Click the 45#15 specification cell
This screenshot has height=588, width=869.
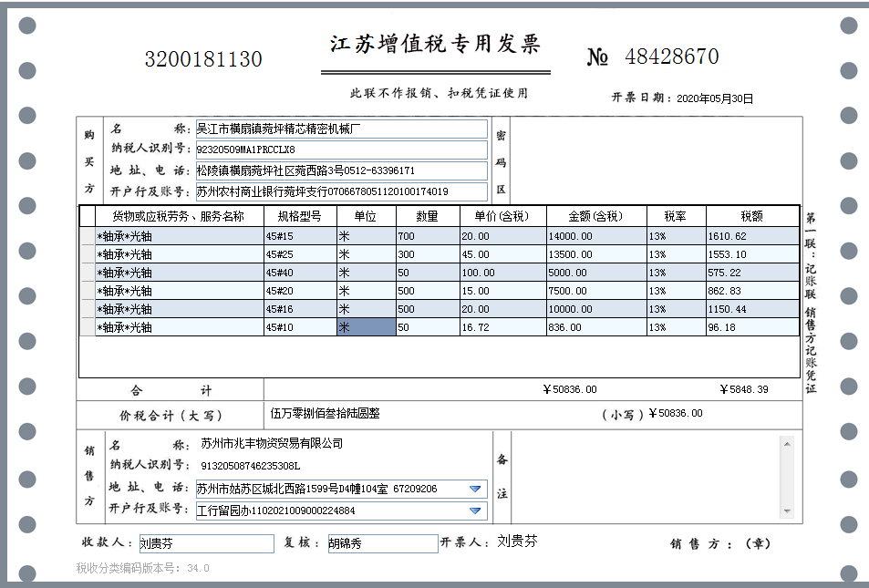click(300, 236)
